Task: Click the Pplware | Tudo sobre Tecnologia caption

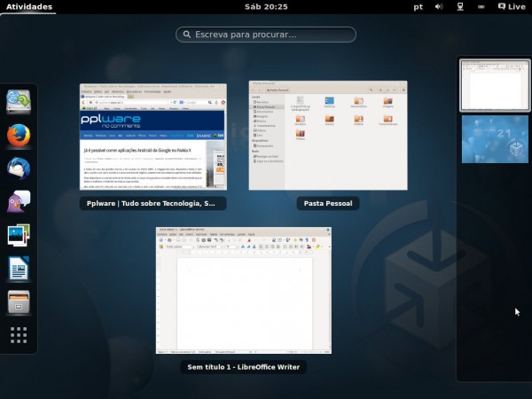Action: 153,204
